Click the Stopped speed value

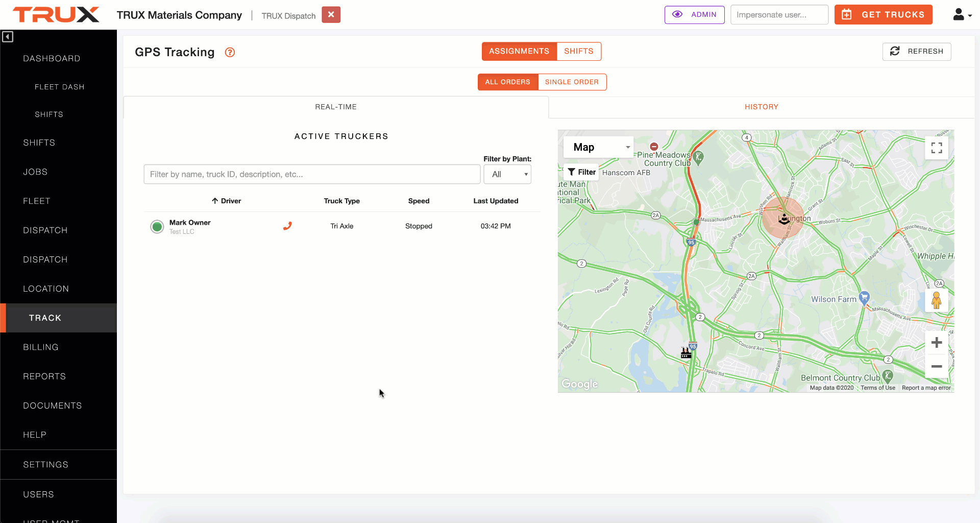coord(419,226)
